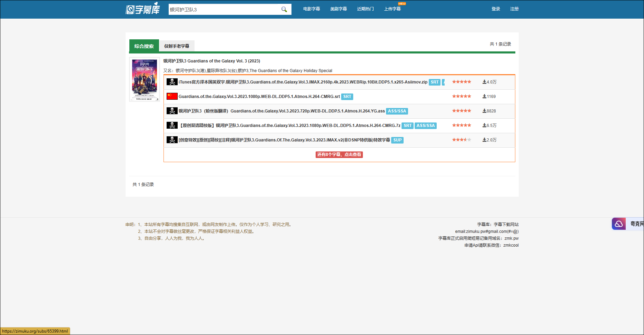Open 电影字幕 menu in the header

click(x=311, y=9)
